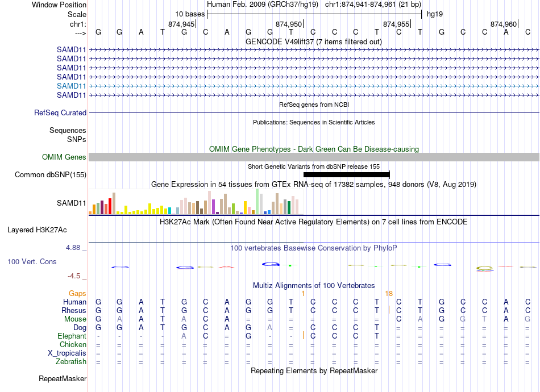Click the 'RefSeq Curated' track label

pyautogui.click(x=60, y=112)
